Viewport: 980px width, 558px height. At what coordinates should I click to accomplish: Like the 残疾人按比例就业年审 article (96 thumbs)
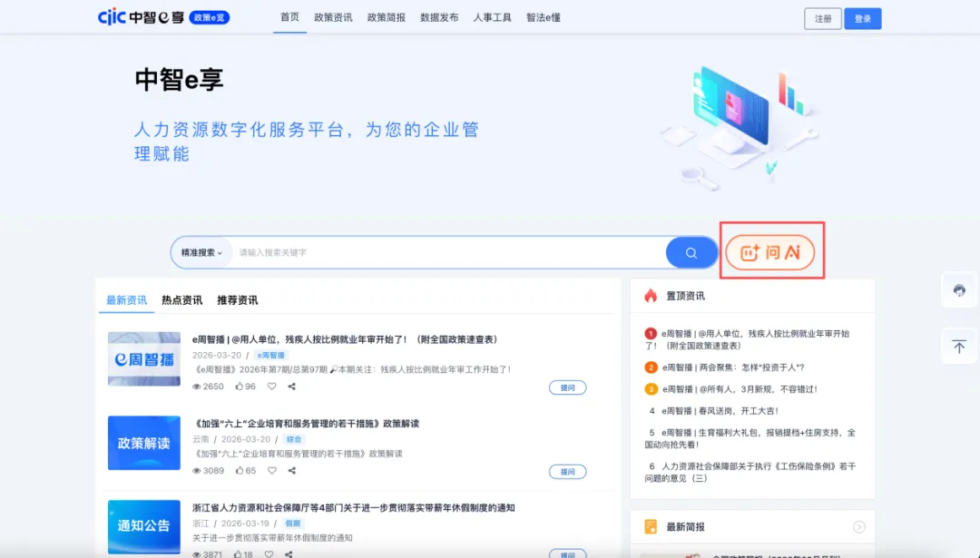(x=245, y=387)
